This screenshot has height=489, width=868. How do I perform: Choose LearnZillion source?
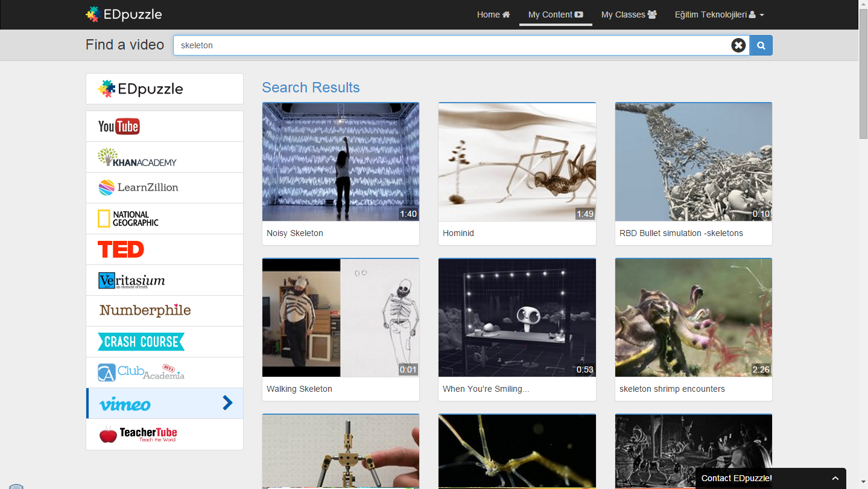point(165,188)
